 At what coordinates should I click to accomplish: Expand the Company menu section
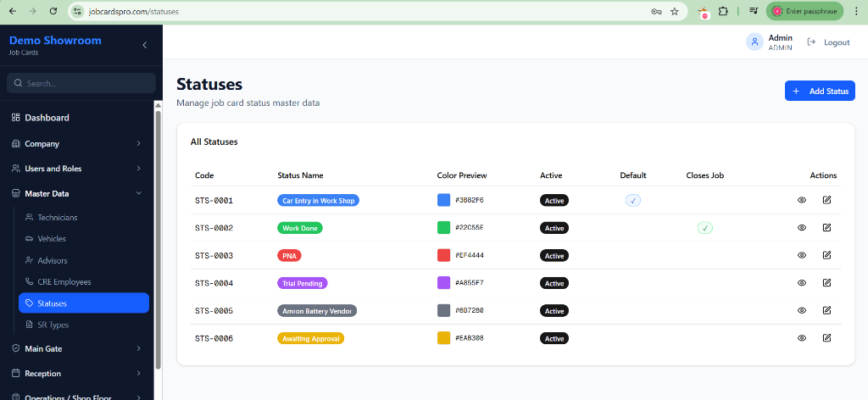point(77,144)
